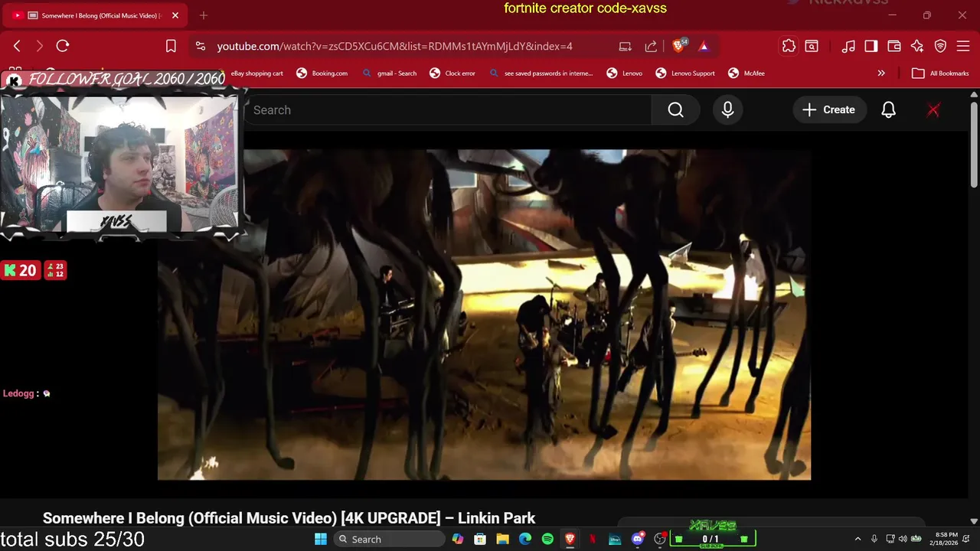Switch to Brave in the taskbar
Screen dimensions: 980x551
[x=570, y=540]
